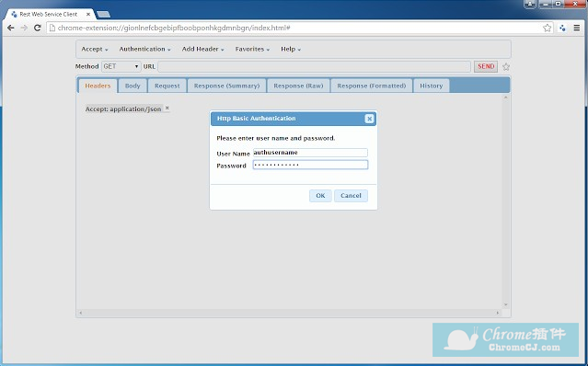The width and height of the screenshot is (588, 366).
Task: Click the 'Please enter user name and password.' text
Action: coord(276,138)
